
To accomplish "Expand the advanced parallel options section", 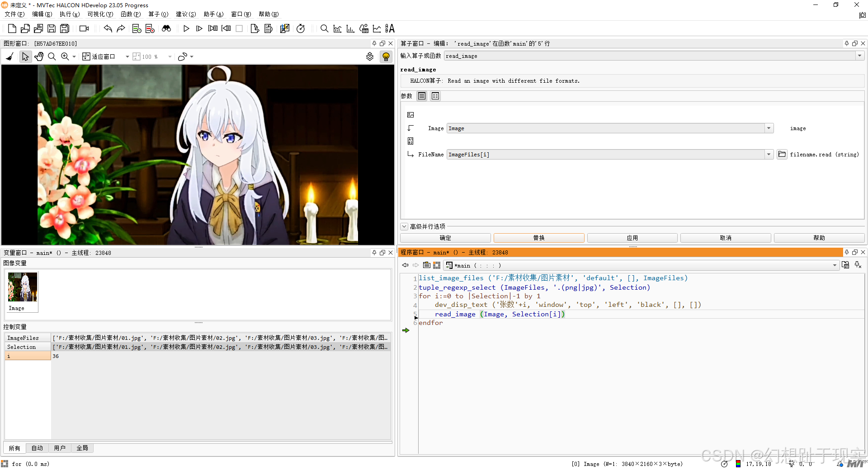I will tap(404, 226).
